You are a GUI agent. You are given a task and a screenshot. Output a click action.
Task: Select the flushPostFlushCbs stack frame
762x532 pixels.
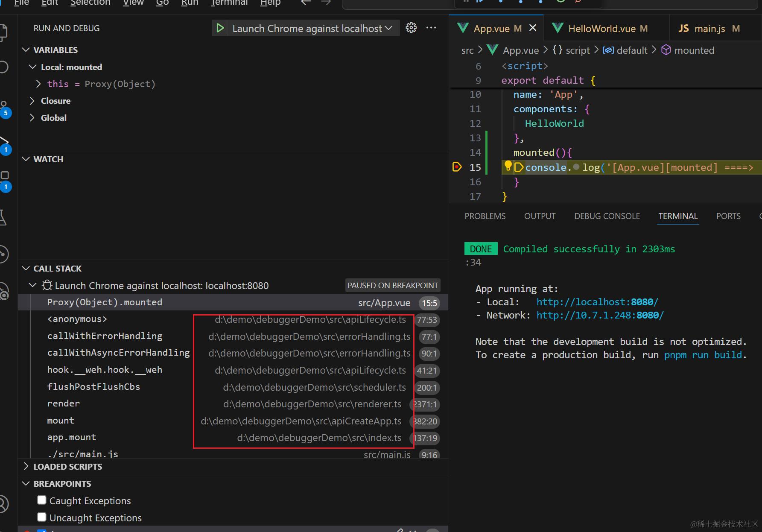pos(233,387)
